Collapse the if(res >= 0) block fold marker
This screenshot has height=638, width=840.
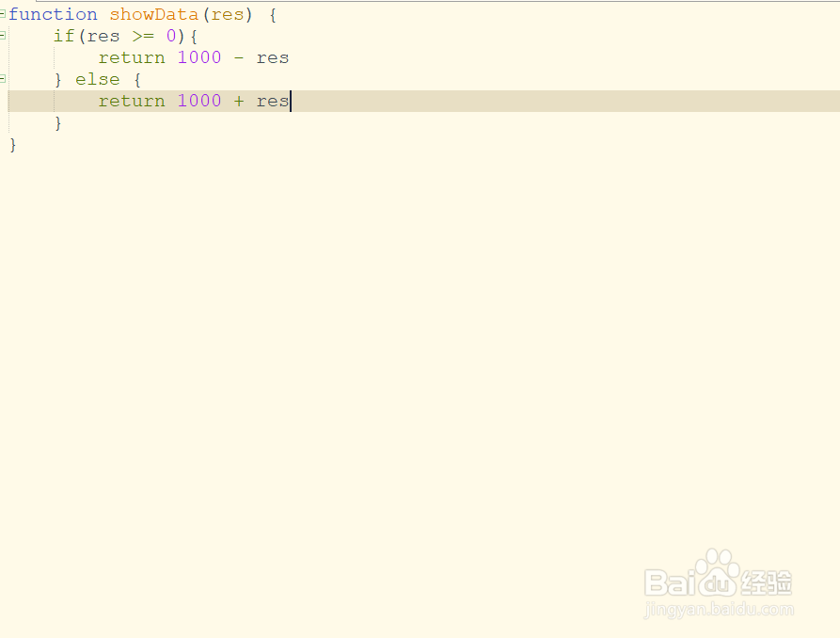(x=3, y=36)
